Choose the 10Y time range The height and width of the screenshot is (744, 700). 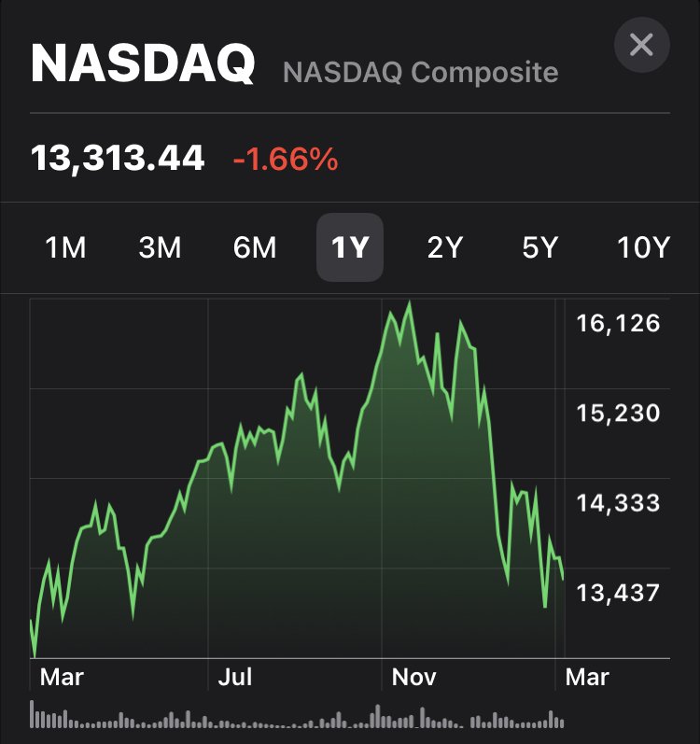(643, 247)
